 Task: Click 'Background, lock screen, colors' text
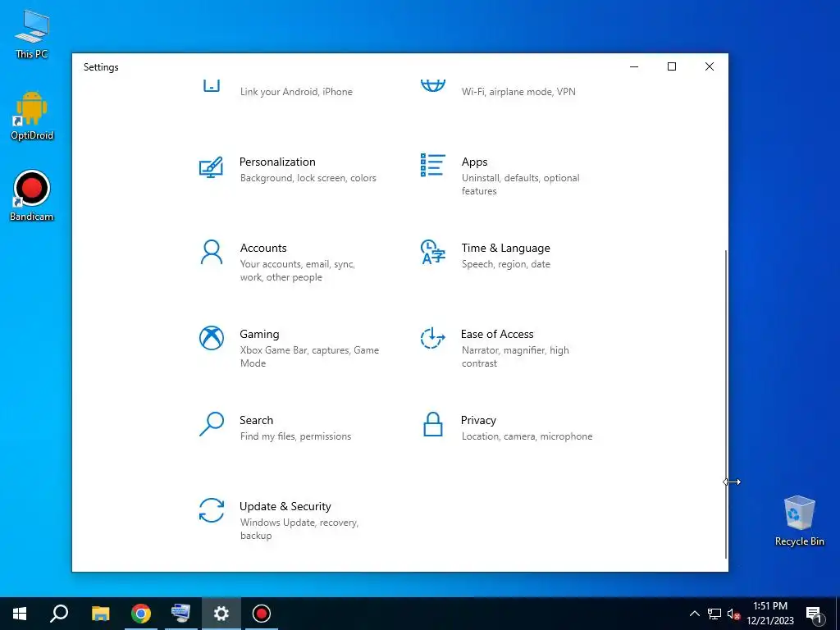(x=308, y=178)
